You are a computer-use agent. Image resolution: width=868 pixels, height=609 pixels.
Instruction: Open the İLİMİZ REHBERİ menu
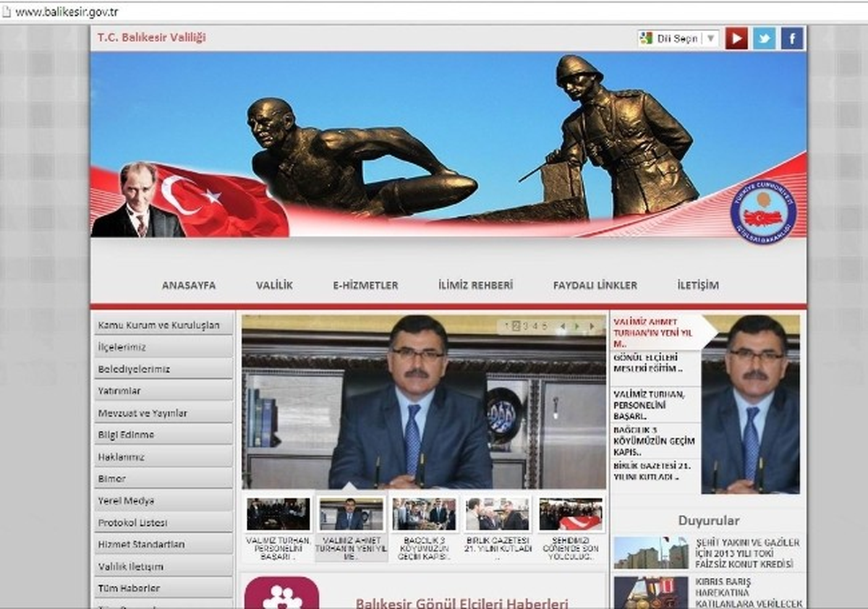coord(475,285)
